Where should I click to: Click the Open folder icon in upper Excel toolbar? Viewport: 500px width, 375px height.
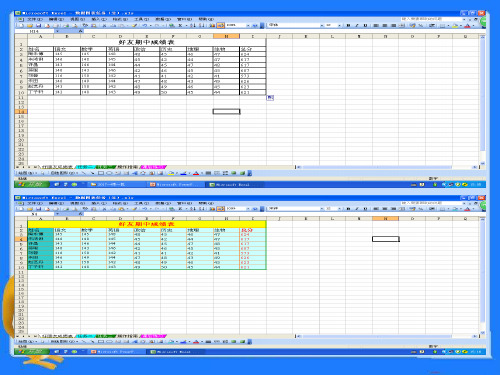coord(30,25)
